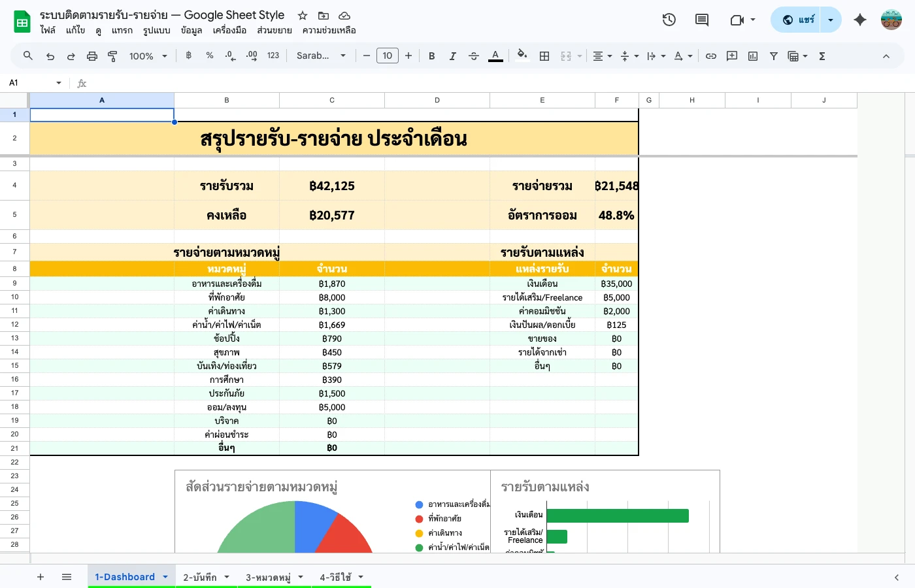Open the แทรก menu
The height and width of the screenshot is (588, 915).
point(122,30)
